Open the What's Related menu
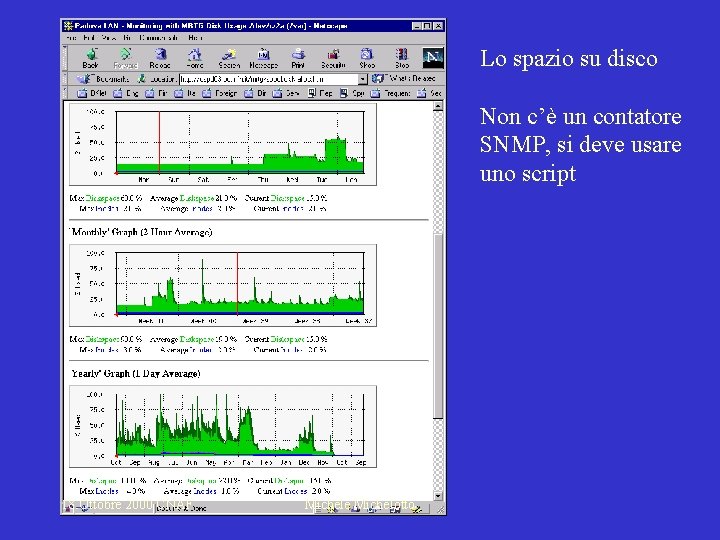 click(x=403, y=79)
